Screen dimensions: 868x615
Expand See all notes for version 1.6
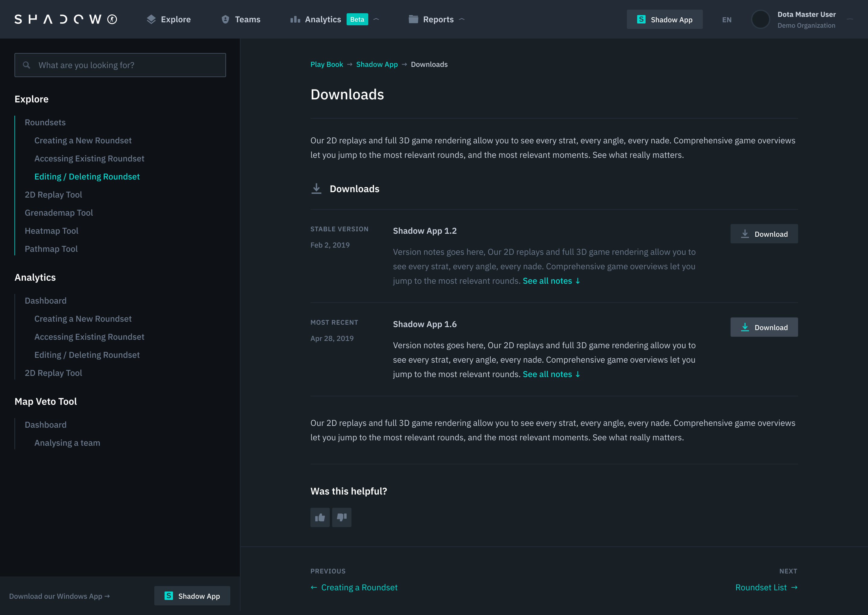click(x=551, y=375)
